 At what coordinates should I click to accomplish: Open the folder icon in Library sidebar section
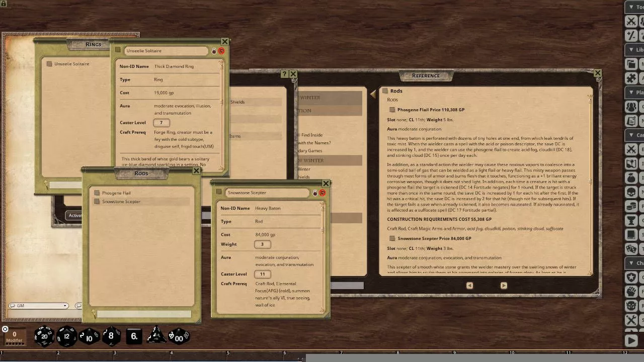(x=631, y=64)
